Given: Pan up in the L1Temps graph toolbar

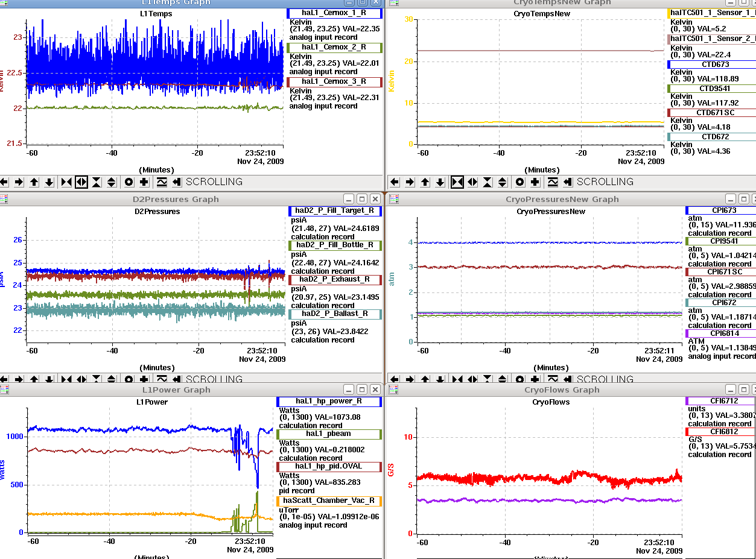Looking at the screenshot, I should point(34,182).
